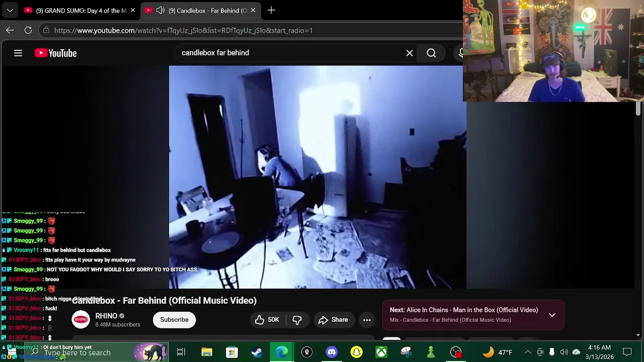This screenshot has height=362, width=644.
Task: Open the chess pawn app on taskbar
Action: pos(431,352)
